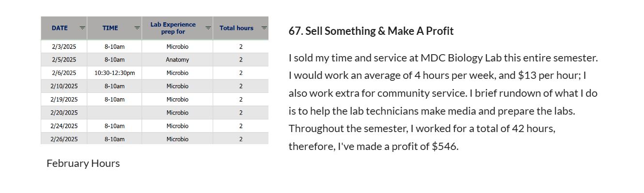Select the Total hours column header

click(x=240, y=28)
